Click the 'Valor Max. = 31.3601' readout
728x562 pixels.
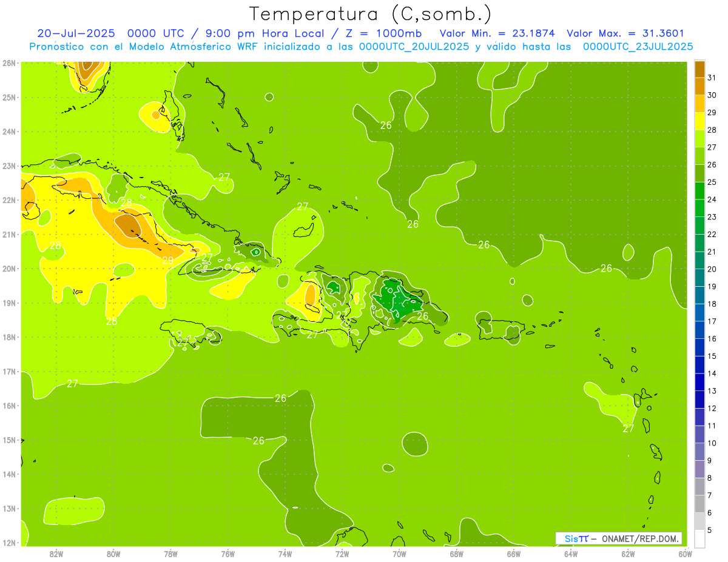(625, 34)
